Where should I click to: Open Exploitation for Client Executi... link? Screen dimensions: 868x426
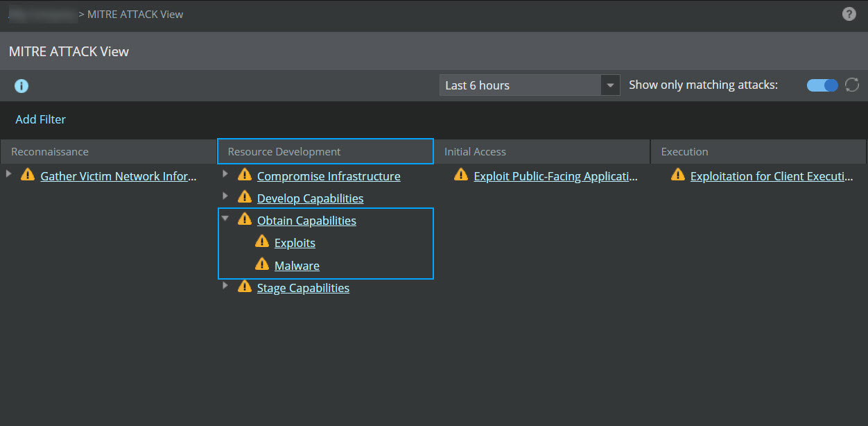point(772,176)
